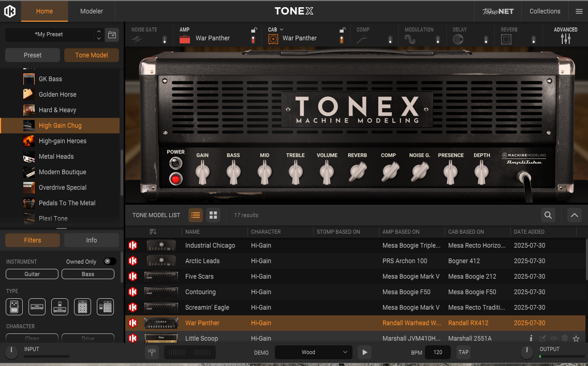Click the Delay spiral icon

click(458, 39)
